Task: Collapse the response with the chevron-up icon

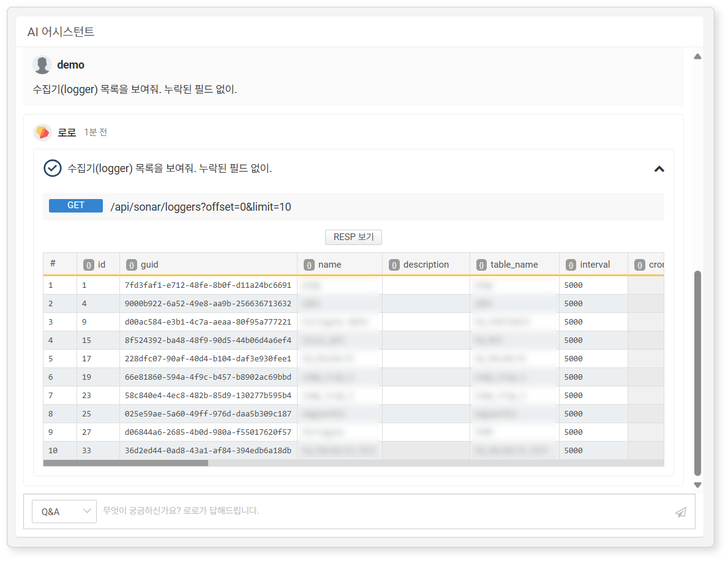Action: 659,169
